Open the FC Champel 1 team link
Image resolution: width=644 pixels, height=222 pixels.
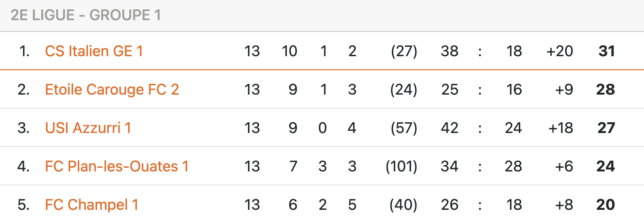pos(92,204)
